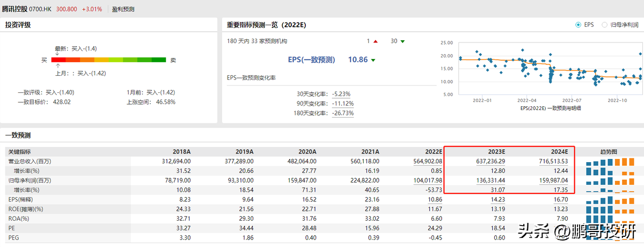Click the 2018A column header
The height and width of the screenshot is (247, 644).
click(x=181, y=151)
